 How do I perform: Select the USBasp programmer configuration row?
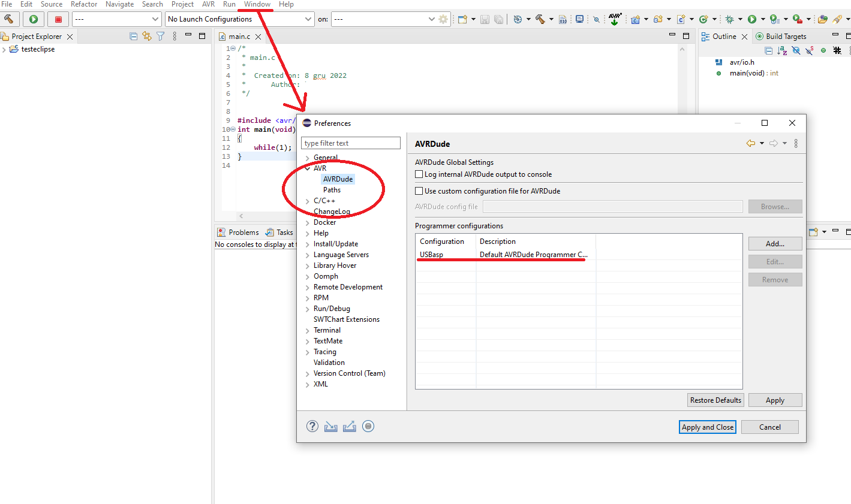[579, 255]
